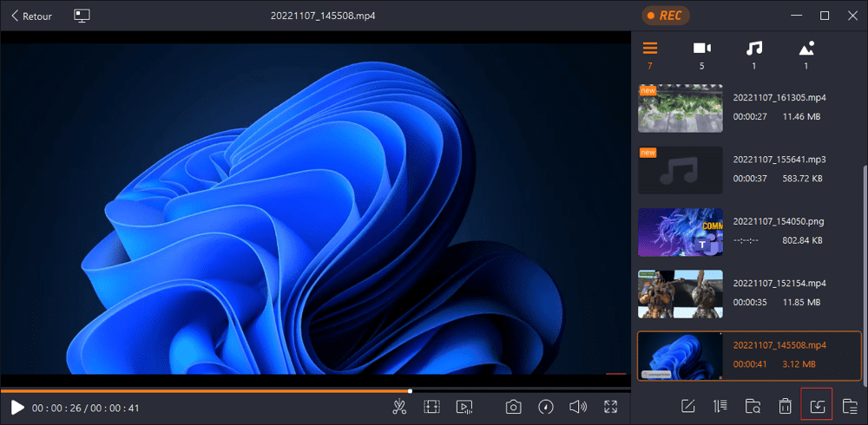Screen dimensions: 868x425
Task: Mute the volume speaker icon
Action: pyautogui.click(x=578, y=408)
